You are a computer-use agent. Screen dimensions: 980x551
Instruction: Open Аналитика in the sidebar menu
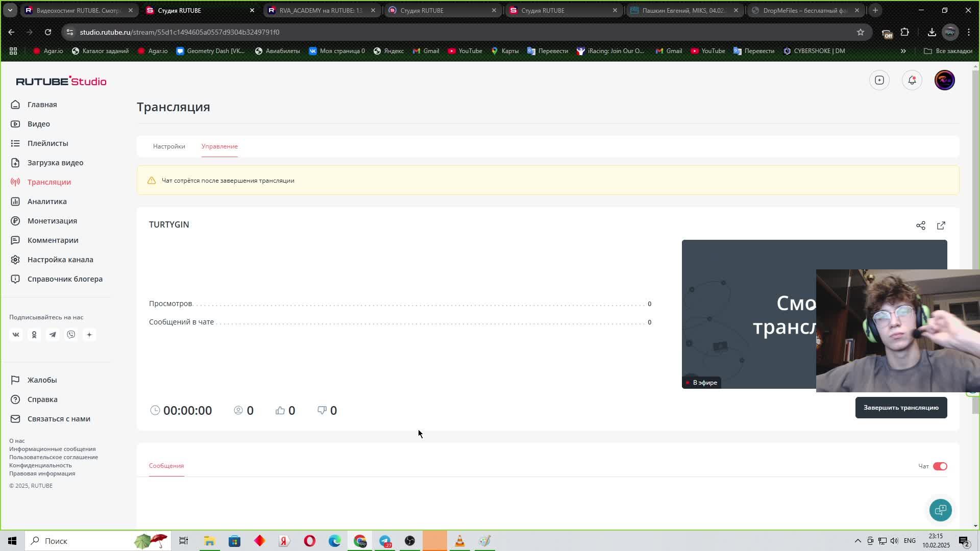pyautogui.click(x=47, y=202)
